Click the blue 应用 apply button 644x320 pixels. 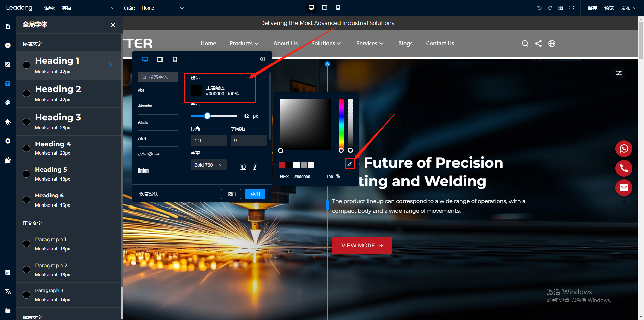[255, 194]
